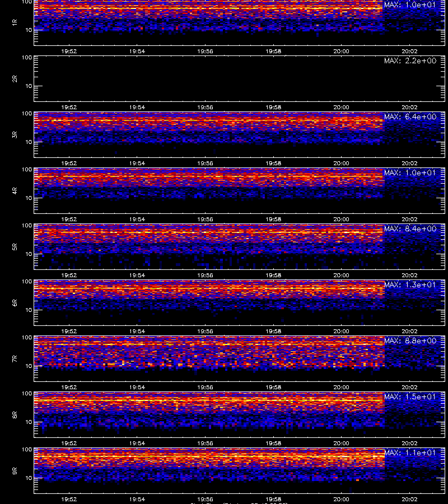Screen dimensions: 448x504
Task: Click the 6R panel axis label
Action: pyautogui.click(x=15, y=303)
